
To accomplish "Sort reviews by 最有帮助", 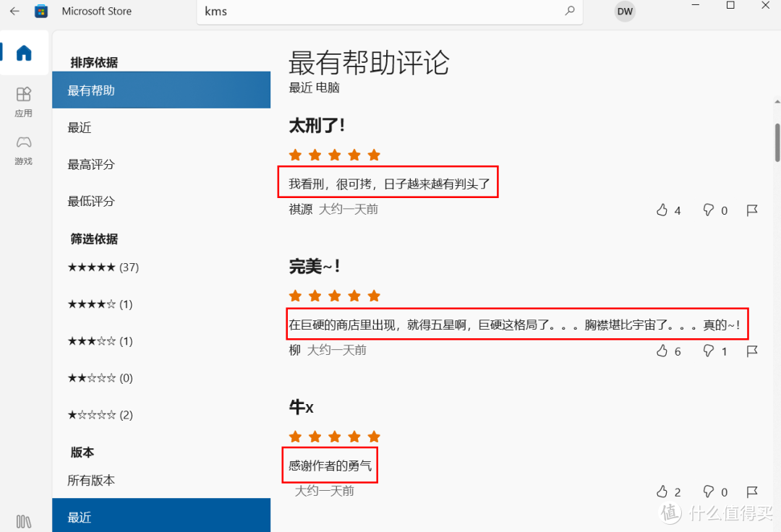I will pos(161,90).
